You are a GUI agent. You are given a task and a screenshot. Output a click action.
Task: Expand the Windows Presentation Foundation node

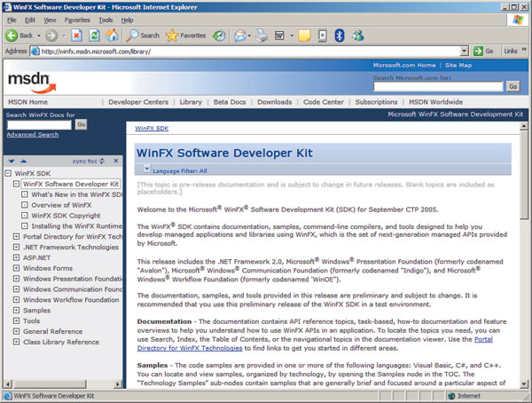[16, 279]
